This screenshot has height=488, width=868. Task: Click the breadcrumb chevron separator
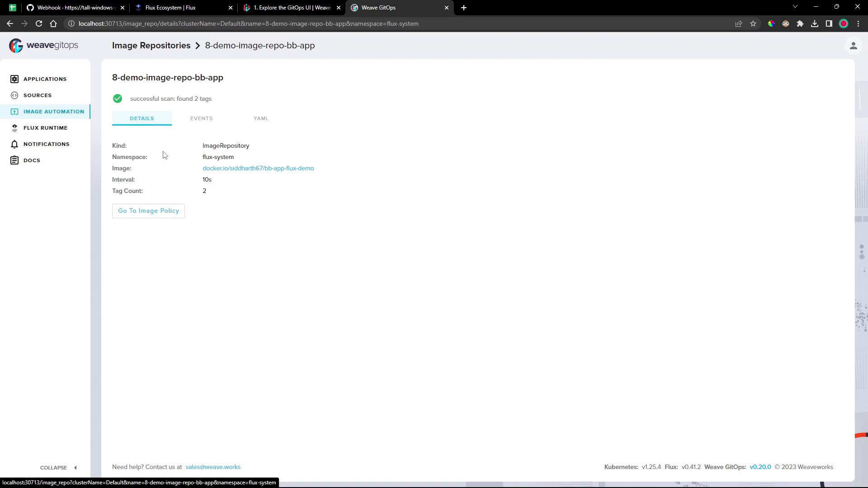point(198,46)
